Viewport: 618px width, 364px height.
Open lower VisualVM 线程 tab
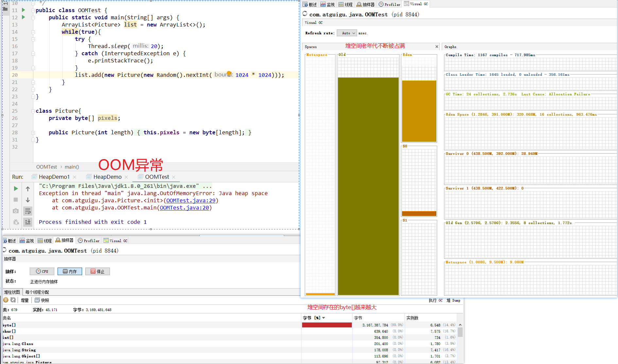pos(45,240)
